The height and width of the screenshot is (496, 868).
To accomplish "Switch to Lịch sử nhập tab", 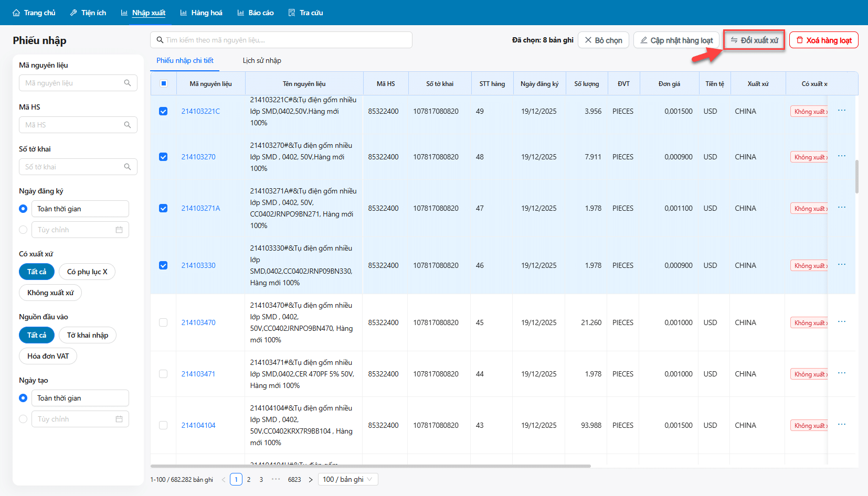I will pos(262,60).
